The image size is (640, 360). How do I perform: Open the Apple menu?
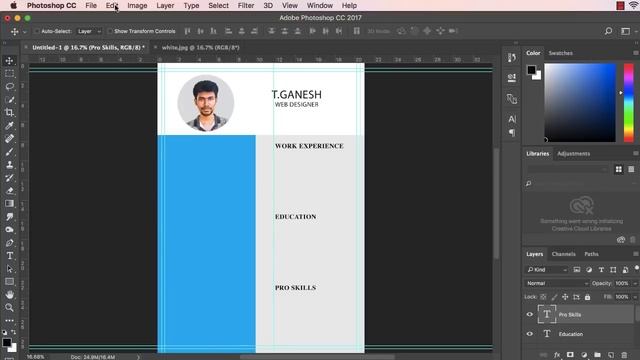coord(13,6)
